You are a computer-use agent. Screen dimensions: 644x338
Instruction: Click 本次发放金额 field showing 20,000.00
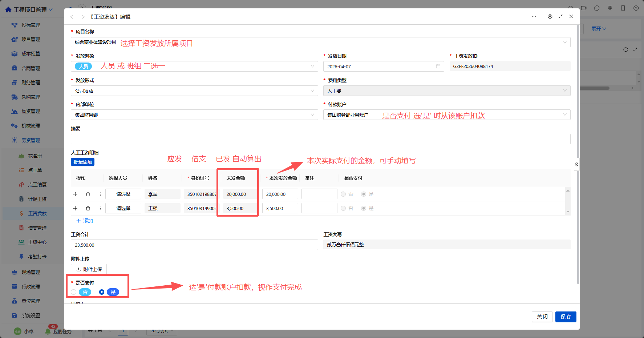coord(280,194)
